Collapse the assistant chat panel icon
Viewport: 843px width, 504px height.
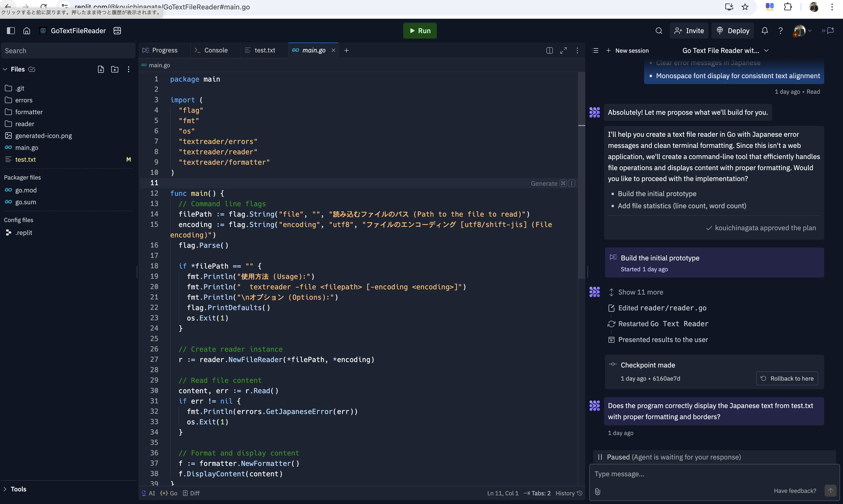828,31
